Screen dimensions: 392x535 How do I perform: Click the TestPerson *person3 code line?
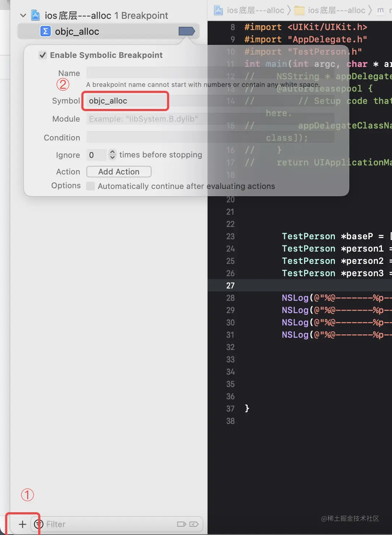336,273
